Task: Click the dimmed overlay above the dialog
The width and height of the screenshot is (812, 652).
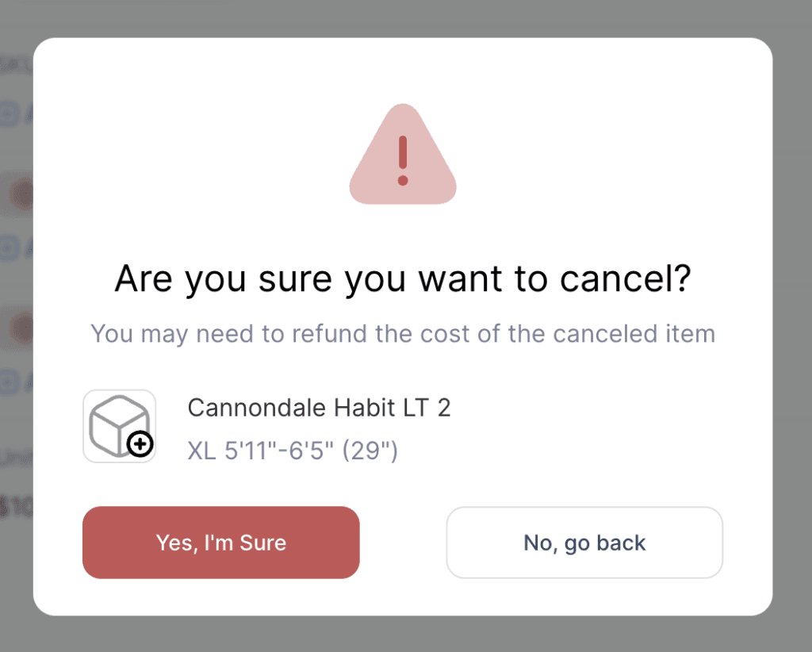Action: (x=403, y=17)
